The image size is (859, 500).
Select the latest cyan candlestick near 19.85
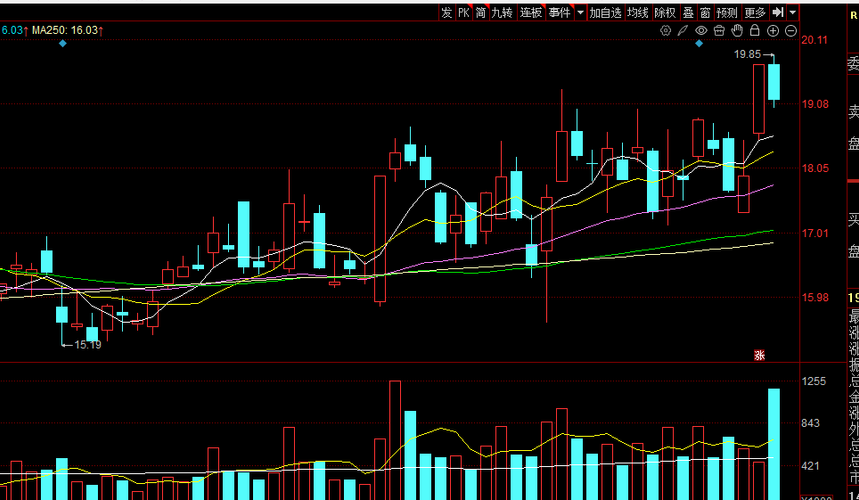(x=774, y=82)
